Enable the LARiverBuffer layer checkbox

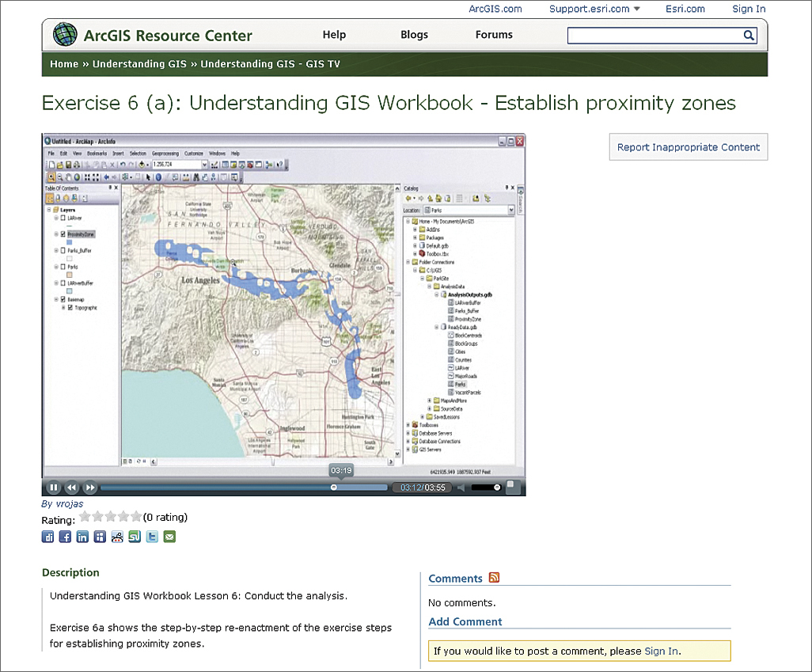point(63,283)
